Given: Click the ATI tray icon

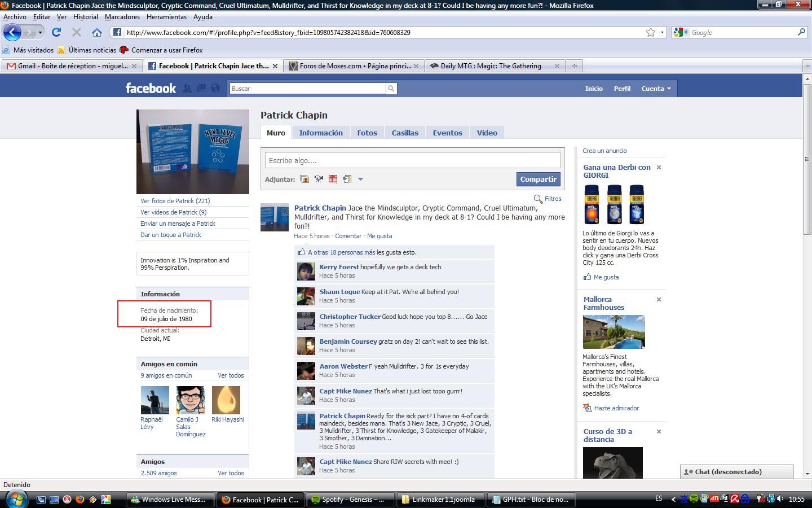Looking at the screenshot, I should coord(714,499).
